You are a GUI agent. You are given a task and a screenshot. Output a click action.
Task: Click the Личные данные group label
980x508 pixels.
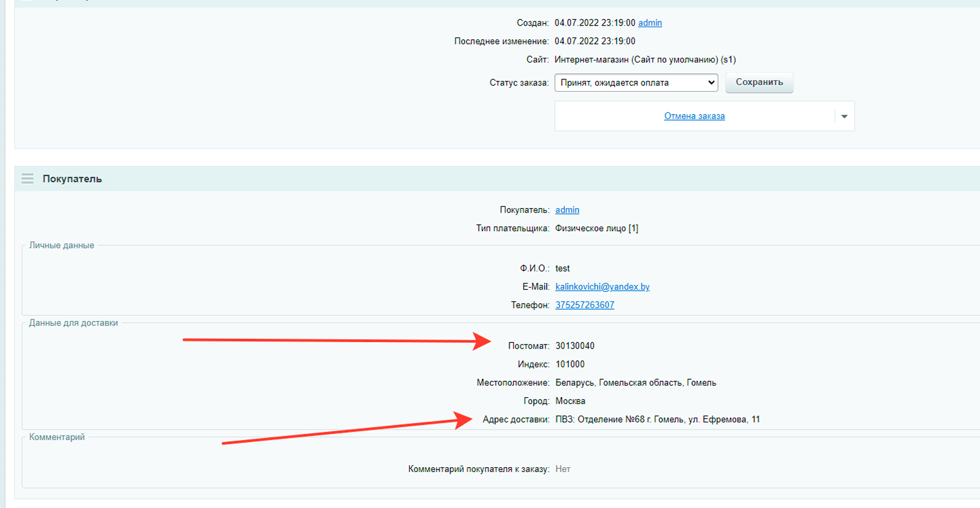click(x=61, y=246)
